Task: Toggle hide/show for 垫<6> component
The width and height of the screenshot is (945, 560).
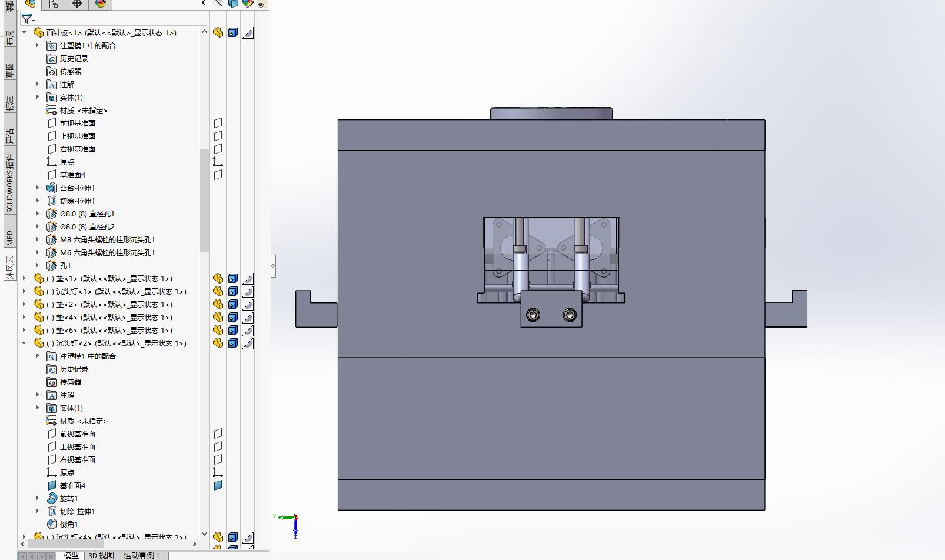Action: tap(218, 330)
